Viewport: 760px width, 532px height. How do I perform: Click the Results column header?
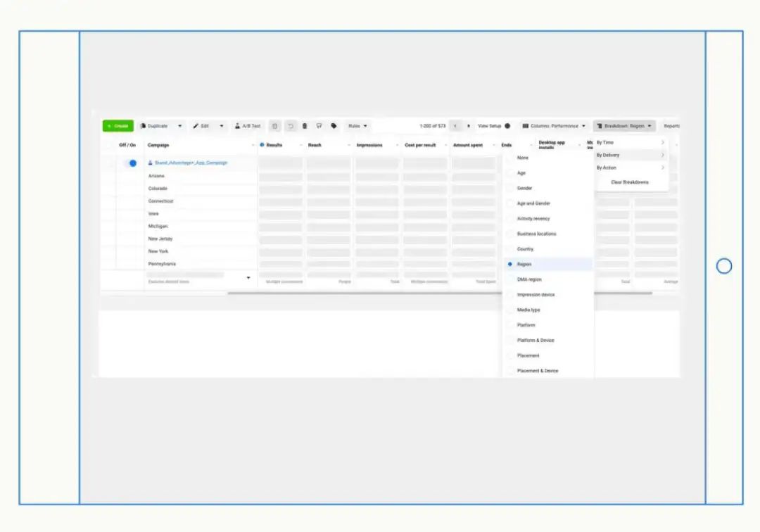click(274, 146)
